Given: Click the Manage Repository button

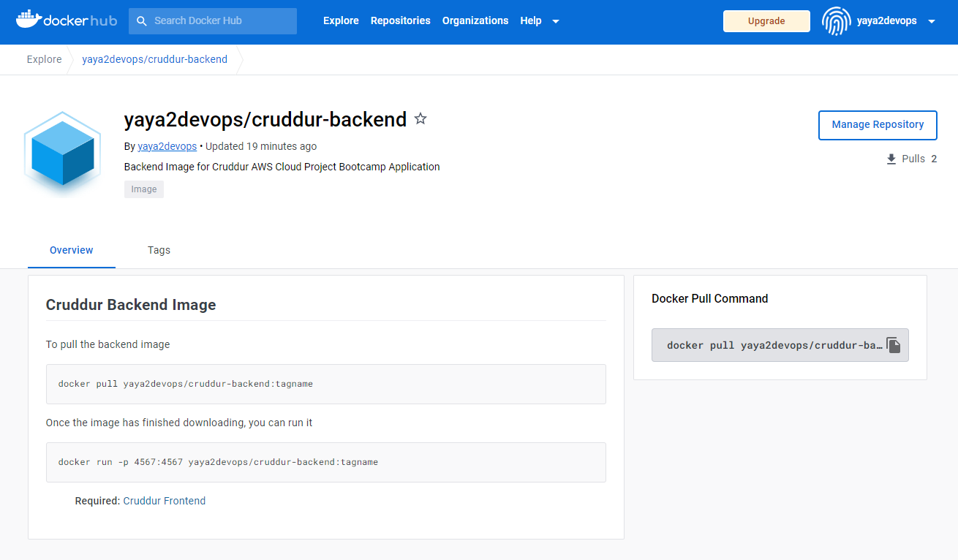Looking at the screenshot, I should 878,125.
